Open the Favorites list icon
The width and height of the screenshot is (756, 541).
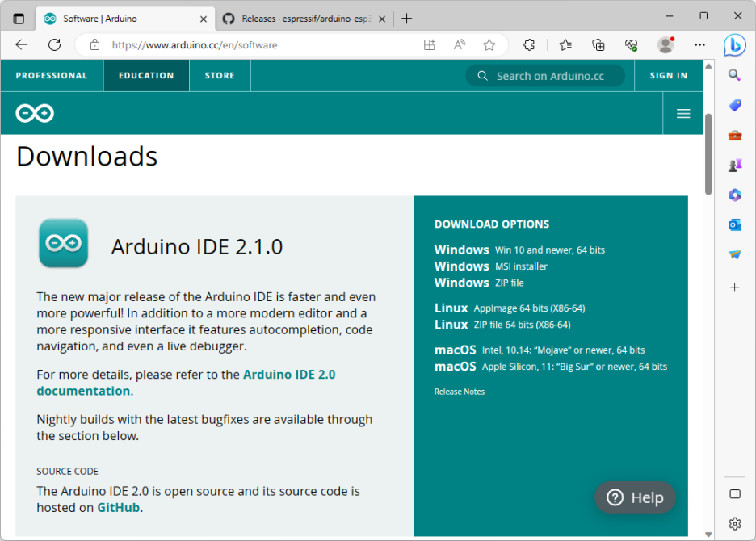(565, 45)
